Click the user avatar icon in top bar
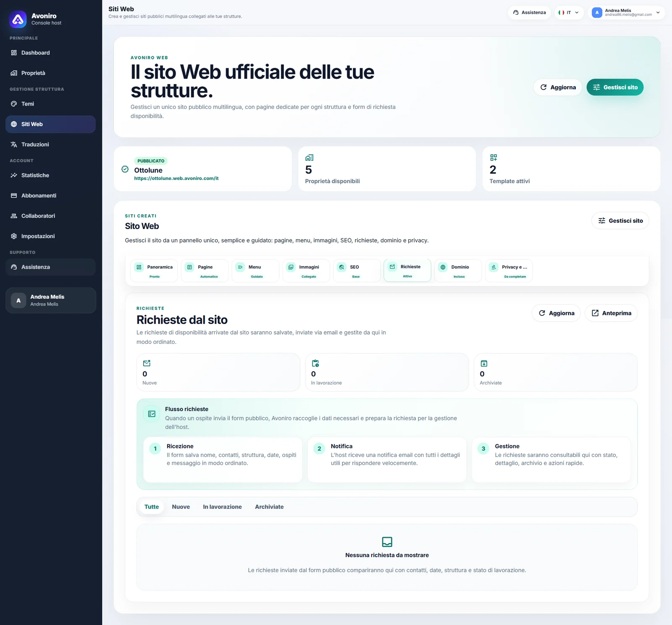This screenshot has width=672, height=625. (597, 13)
